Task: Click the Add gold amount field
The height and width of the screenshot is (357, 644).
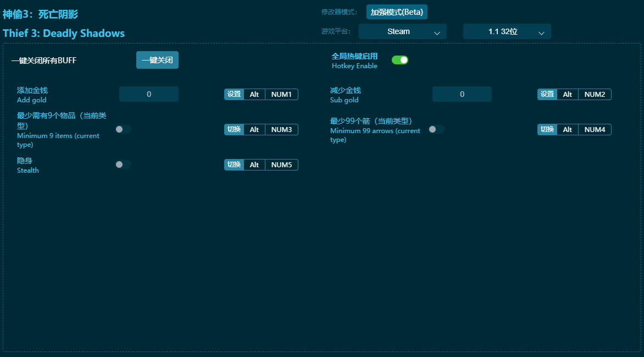Action: click(149, 94)
